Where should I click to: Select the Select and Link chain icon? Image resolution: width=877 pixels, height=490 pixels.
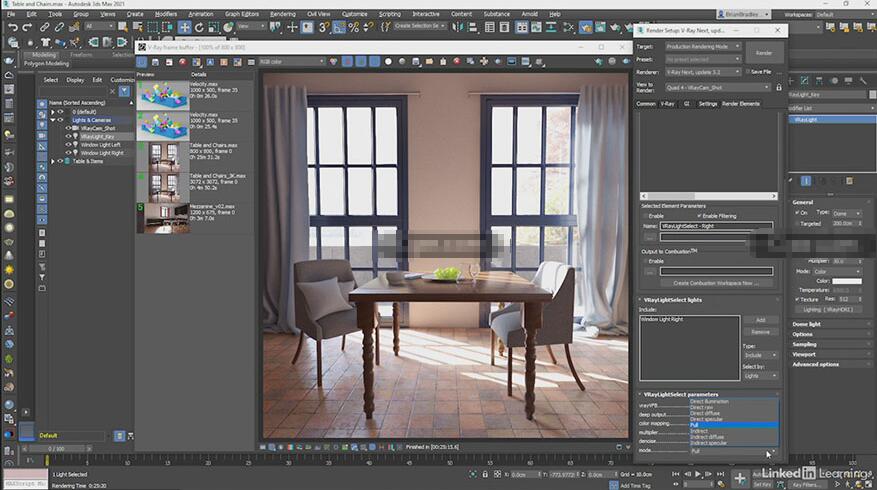44,27
